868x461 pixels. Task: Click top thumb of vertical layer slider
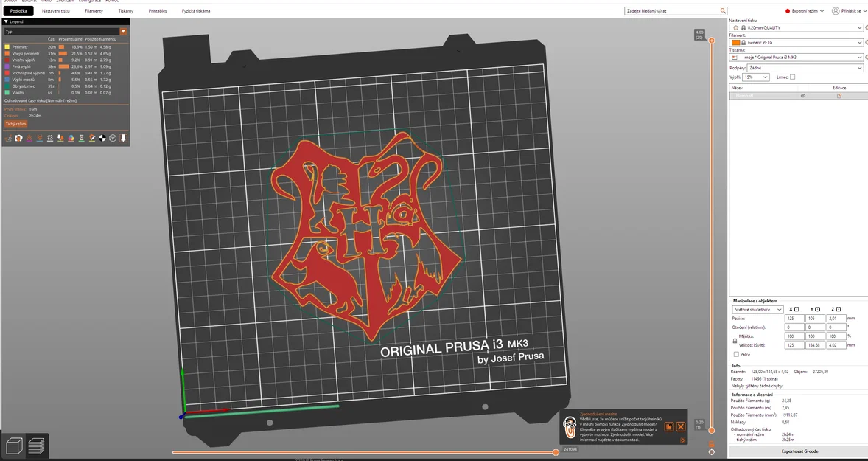712,41
